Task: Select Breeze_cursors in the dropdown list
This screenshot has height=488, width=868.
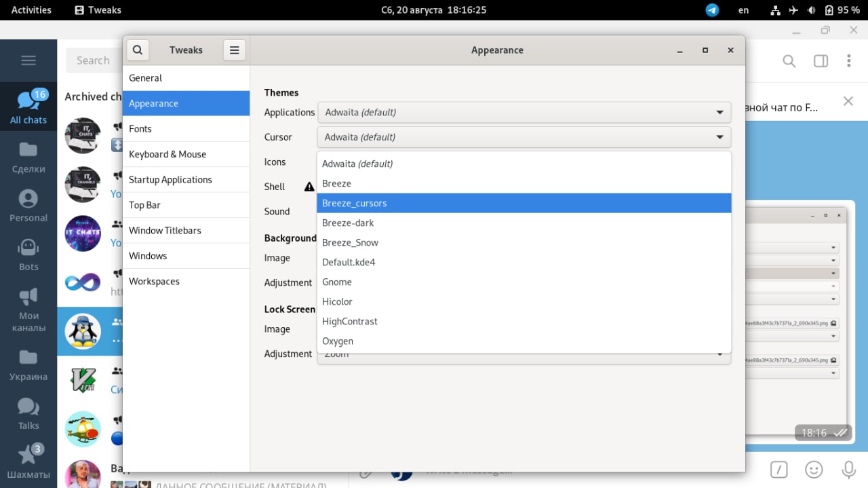Action: pos(524,203)
